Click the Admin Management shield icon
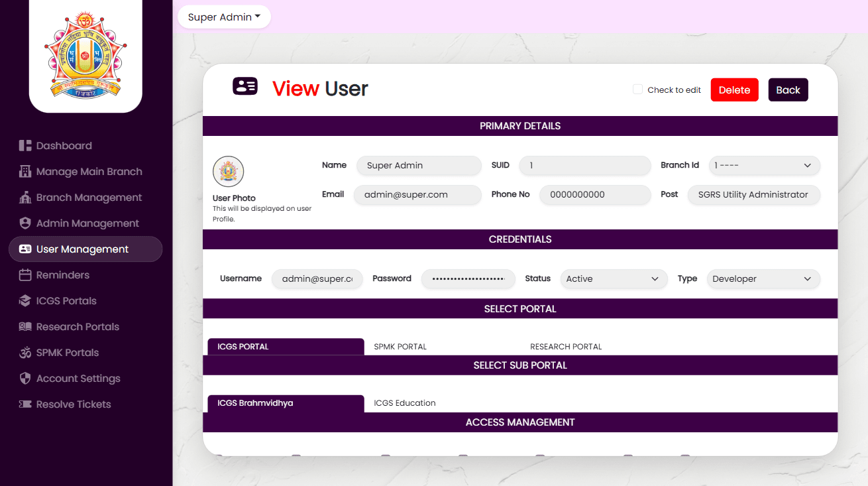868x486 pixels. click(x=25, y=223)
